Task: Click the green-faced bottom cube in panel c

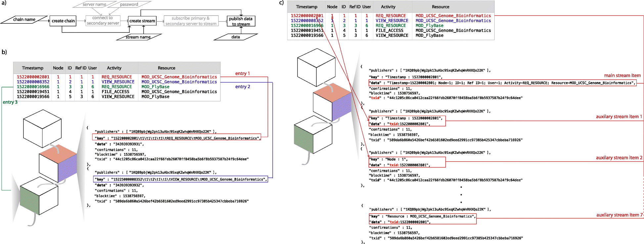Action: click(x=313, y=134)
